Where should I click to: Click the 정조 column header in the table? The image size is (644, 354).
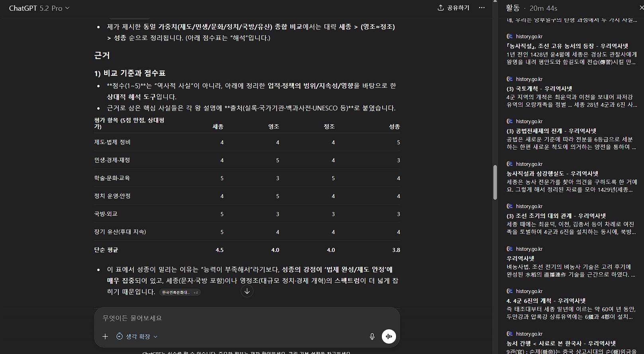pyautogui.click(x=329, y=126)
